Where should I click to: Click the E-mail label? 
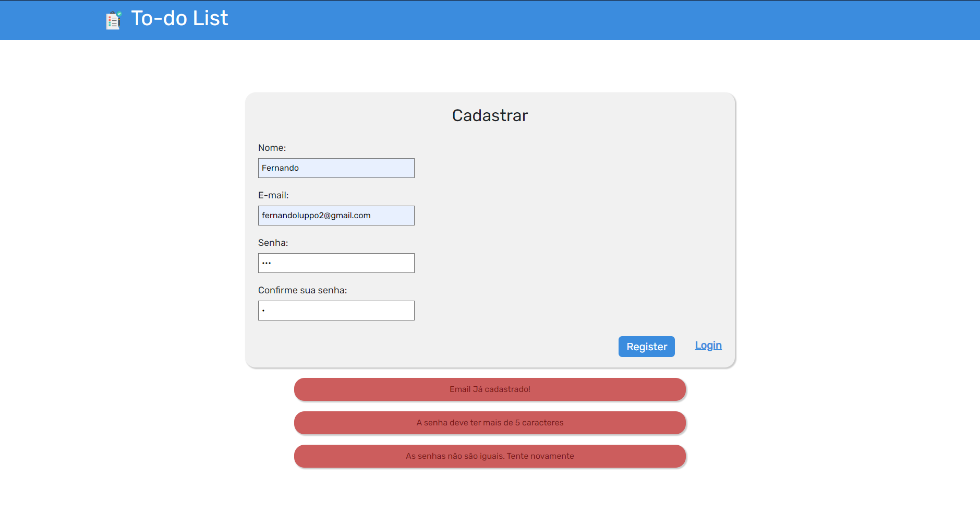point(273,195)
